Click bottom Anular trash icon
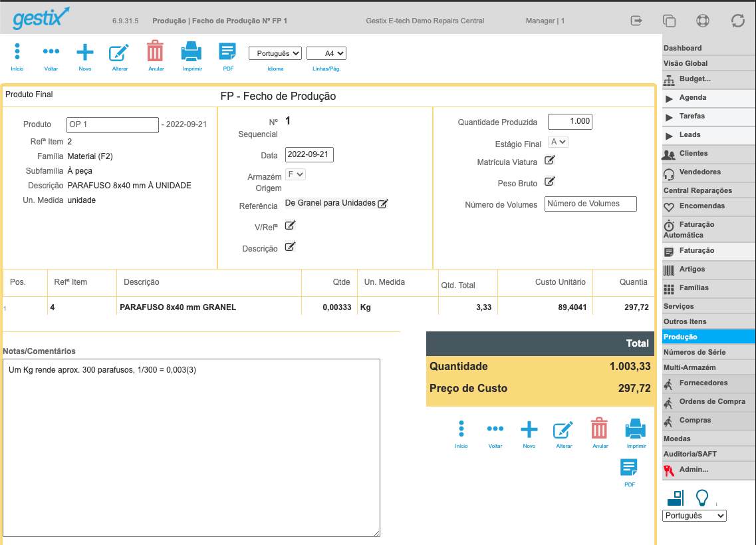The image size is (756, 545). click(x=599, y=428)
